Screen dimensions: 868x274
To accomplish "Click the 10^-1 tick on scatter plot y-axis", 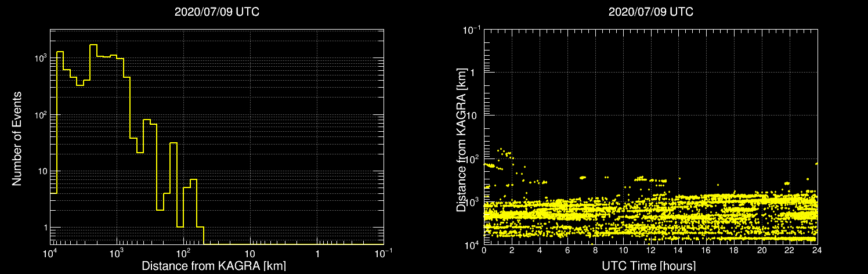I will coord(472,29).
